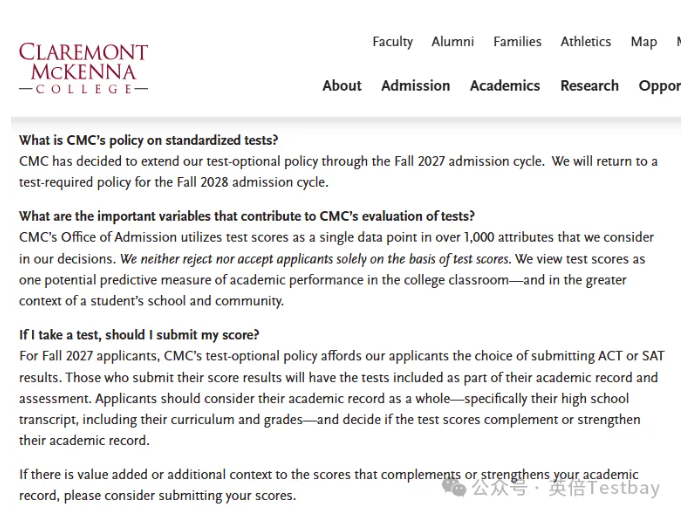This screenshot has height=519, width=693.
Task: Click the WeChat icon in the watermark
Action: (x=455, y=487)
